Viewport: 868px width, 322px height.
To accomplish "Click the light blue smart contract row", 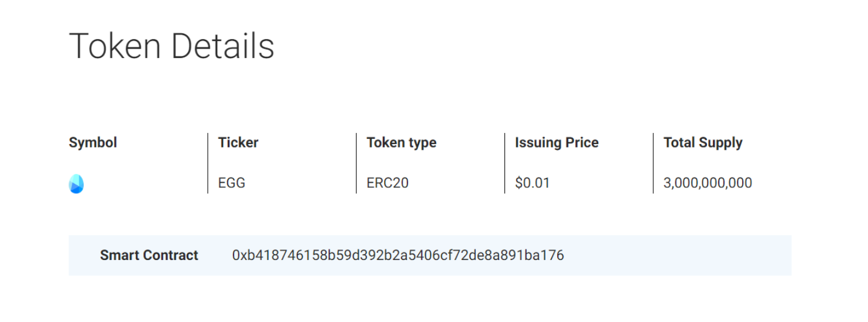I will pyautogui.click(x=430, y=255).
